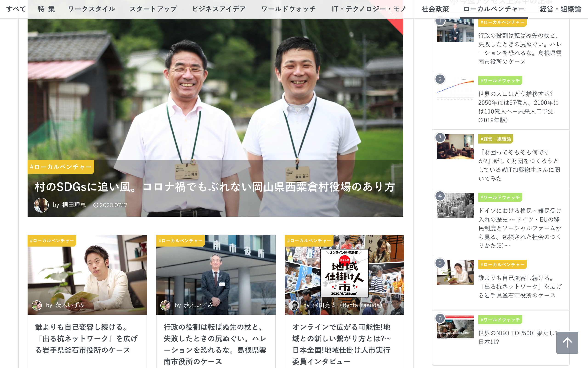Open the 特集 navigation tab
This screenshot has width=588, height=368.
(x=46, y=9)
